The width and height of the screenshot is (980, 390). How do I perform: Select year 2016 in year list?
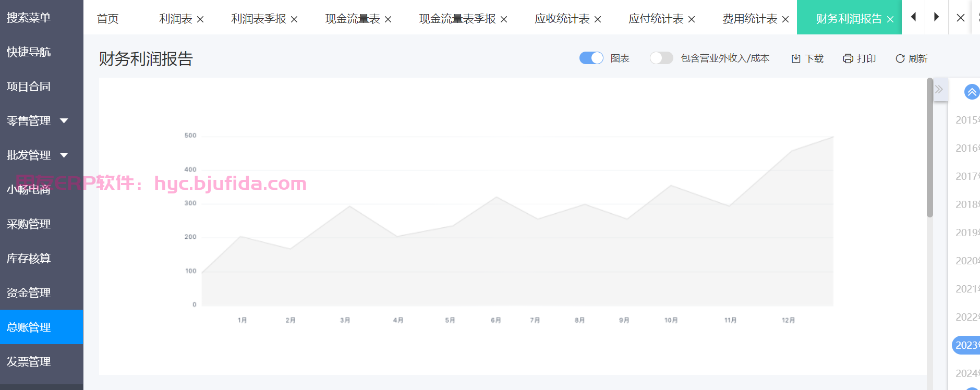[967, 148]
